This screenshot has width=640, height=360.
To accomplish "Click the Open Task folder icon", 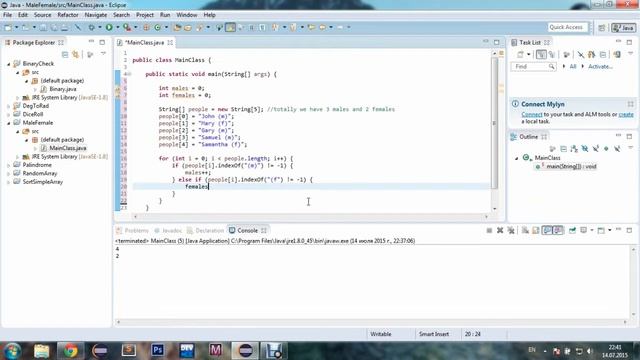I will 188,27.
